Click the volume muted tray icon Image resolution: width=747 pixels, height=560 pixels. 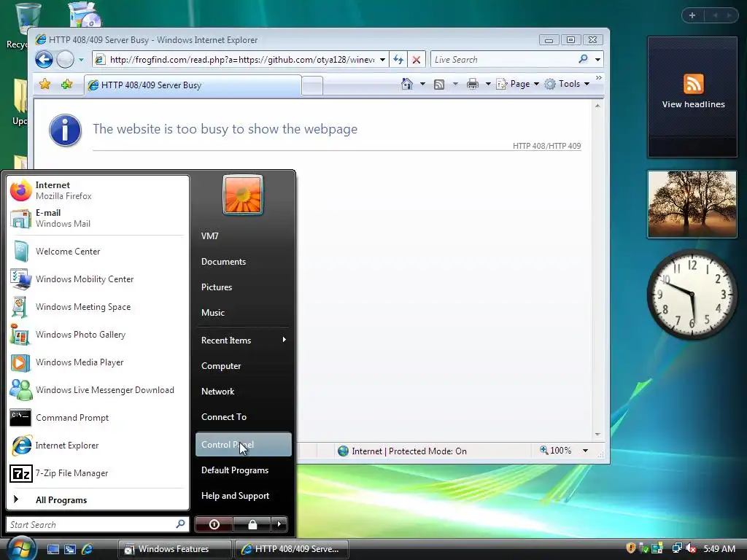(x=692, y=548)
